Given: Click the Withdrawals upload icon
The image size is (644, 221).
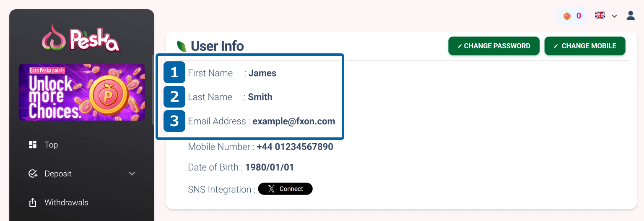Looking at the screenshot, I should (33, 203).
